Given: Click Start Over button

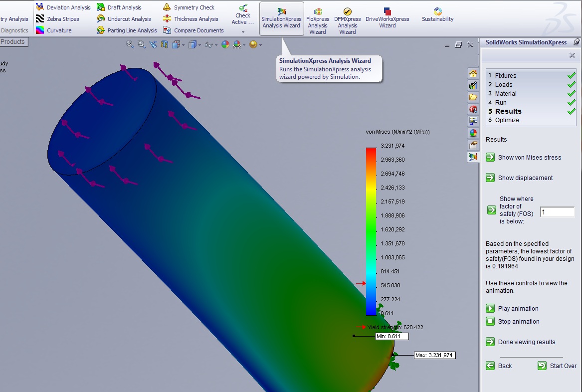Looking at the screenshot, I should click(557, 366).
